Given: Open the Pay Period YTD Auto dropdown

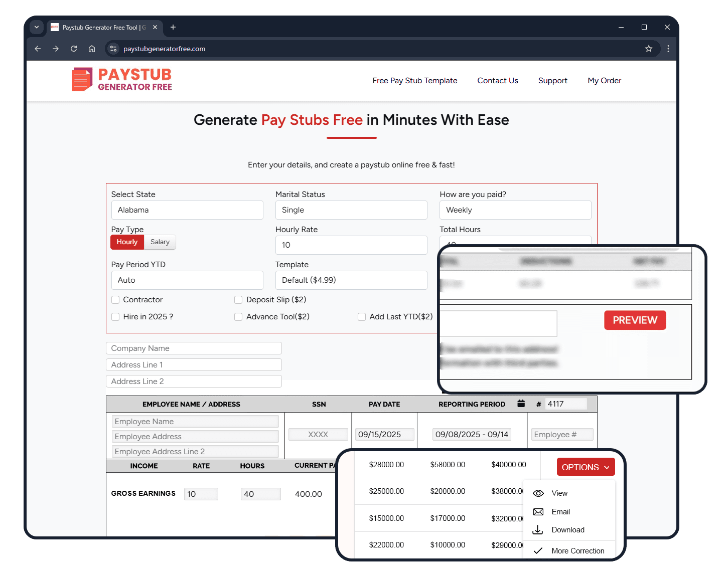Looking at the screenshot, I should (187, 280).
